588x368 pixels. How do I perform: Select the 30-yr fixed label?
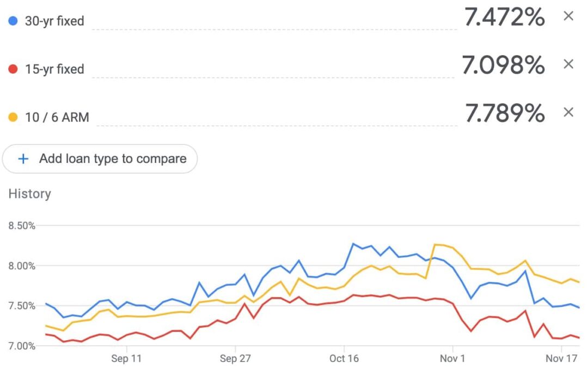(54, 22)
